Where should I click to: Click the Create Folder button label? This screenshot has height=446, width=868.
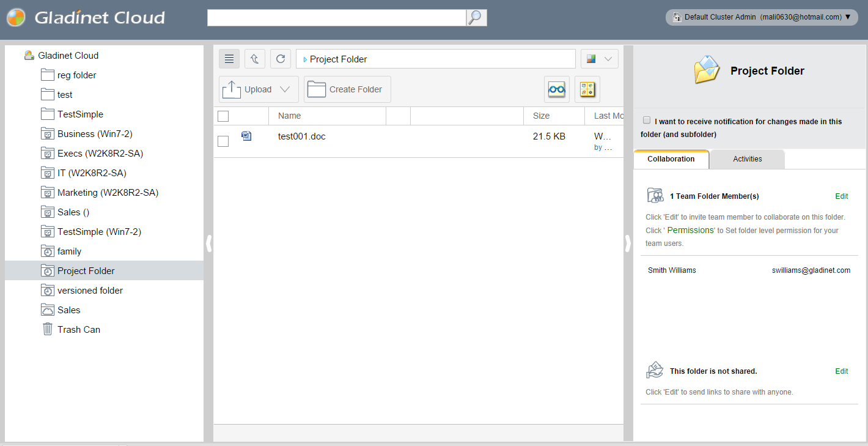(356, 89)
